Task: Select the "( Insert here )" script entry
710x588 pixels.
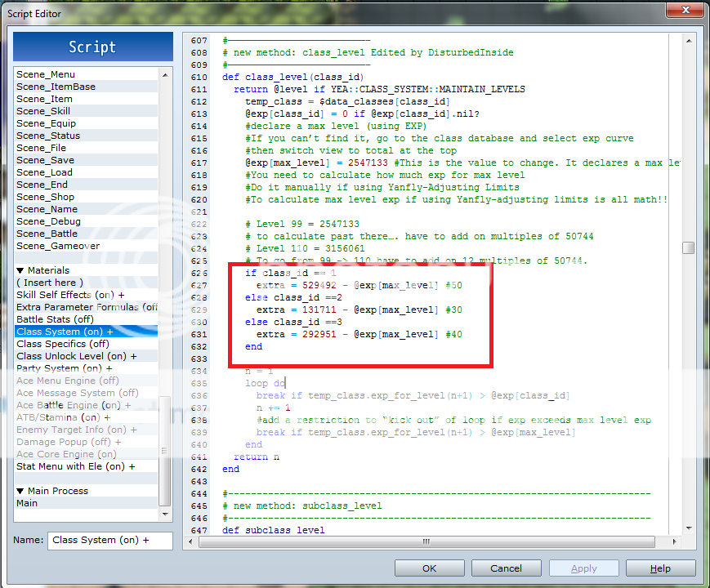Action: (x=49, y=283)
